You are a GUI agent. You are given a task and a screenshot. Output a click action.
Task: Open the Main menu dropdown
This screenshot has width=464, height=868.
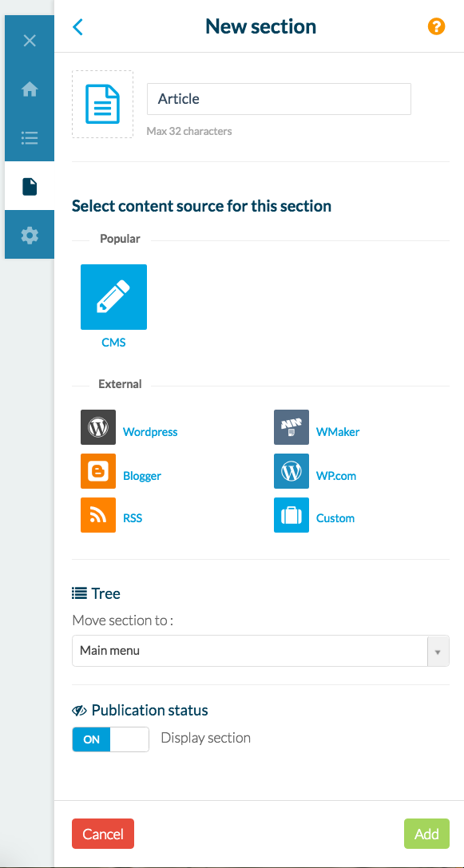pyautogui.click(x=260, y=651)
